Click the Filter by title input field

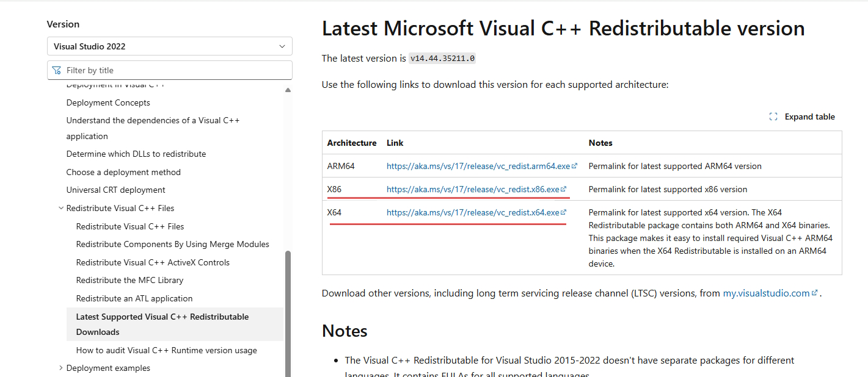pos(169,70)
